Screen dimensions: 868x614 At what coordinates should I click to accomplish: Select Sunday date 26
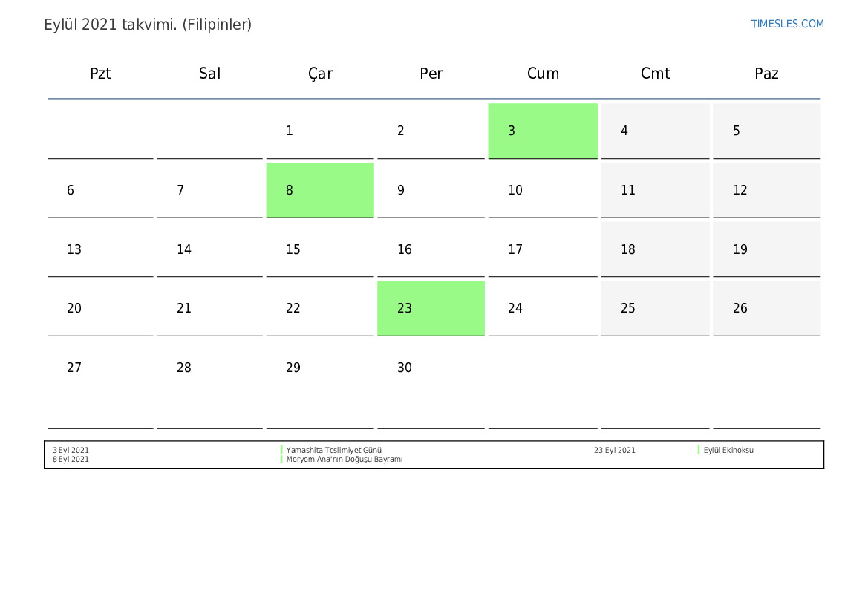pyautogui.click(x=766, y=308)
